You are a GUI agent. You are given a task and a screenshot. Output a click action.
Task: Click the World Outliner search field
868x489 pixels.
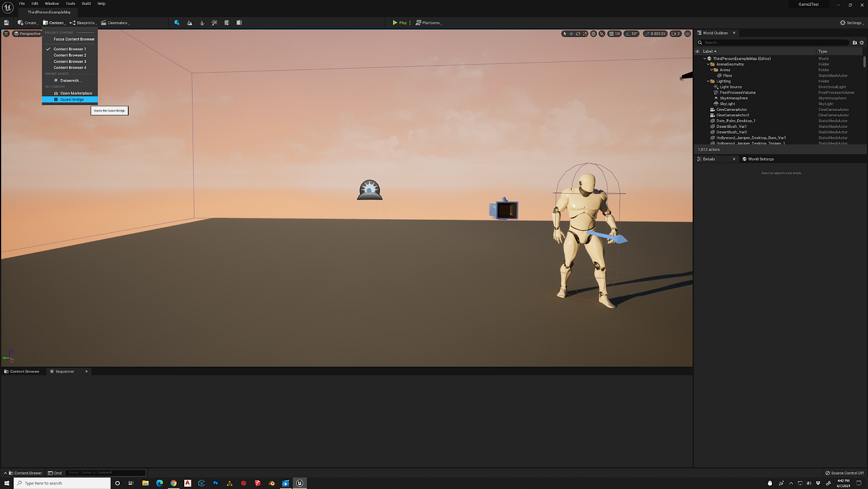point(773,43)
